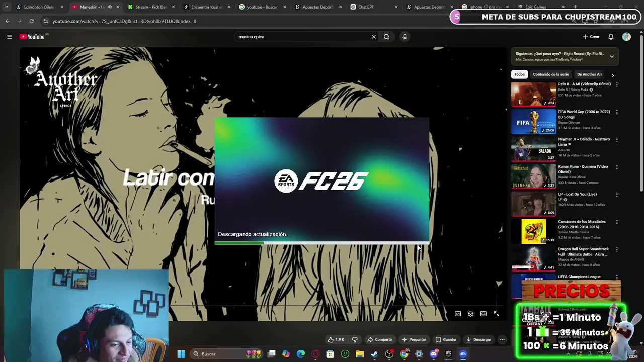Dislike the video with thumbs down
The width and height of the screenshot is (644, 362).
point(355,340)
